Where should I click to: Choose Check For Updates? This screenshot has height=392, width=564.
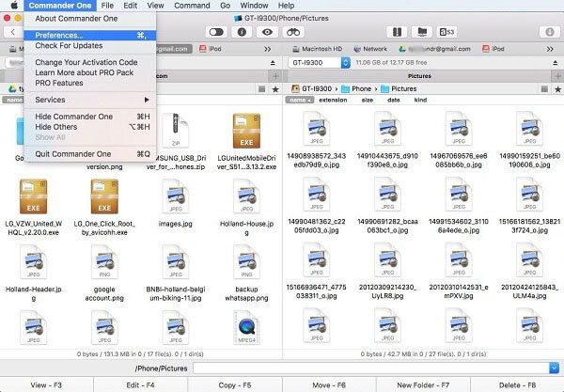coord(90,46)
